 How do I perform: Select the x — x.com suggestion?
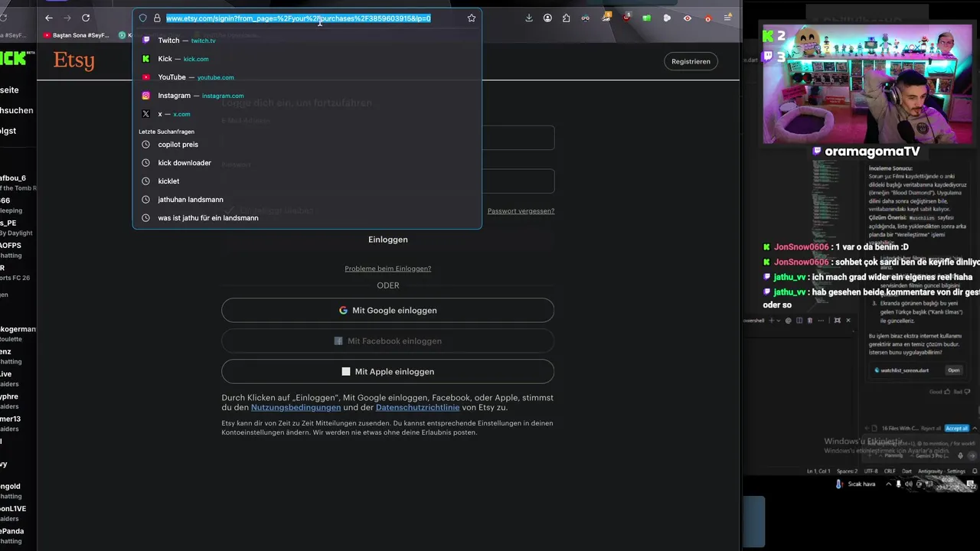(307, 114)
